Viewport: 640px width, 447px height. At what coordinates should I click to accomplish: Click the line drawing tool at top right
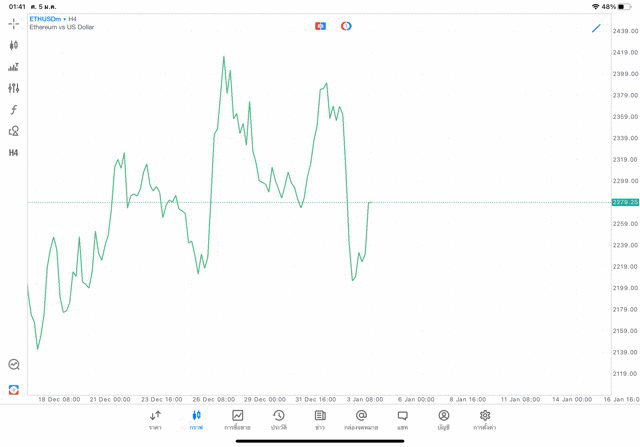[x=596, y=28]
